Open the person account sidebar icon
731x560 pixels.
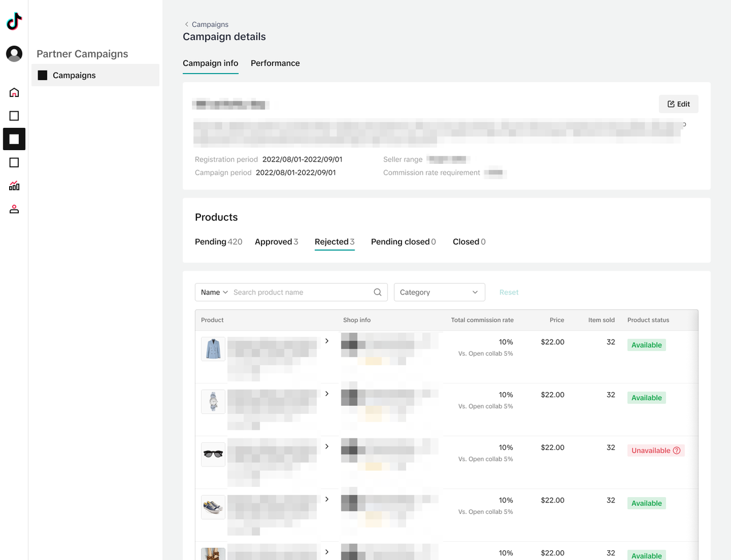pos(14,210)
